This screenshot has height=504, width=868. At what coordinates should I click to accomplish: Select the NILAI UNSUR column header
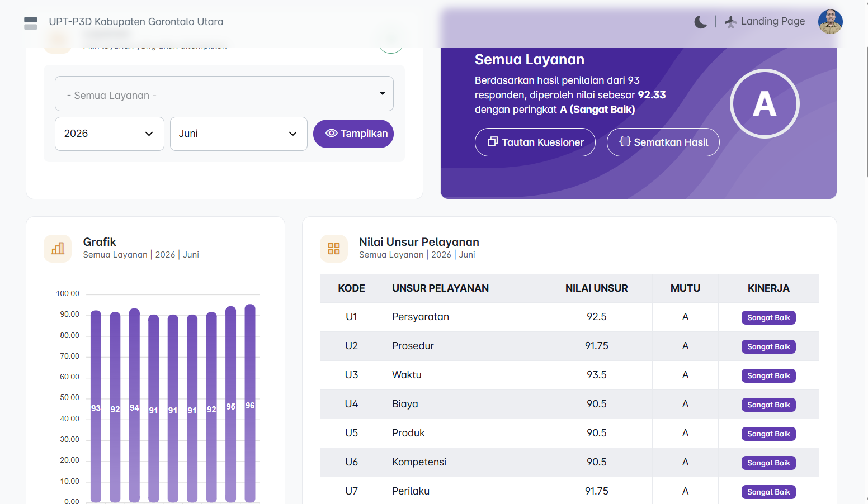tap(597, 288)
